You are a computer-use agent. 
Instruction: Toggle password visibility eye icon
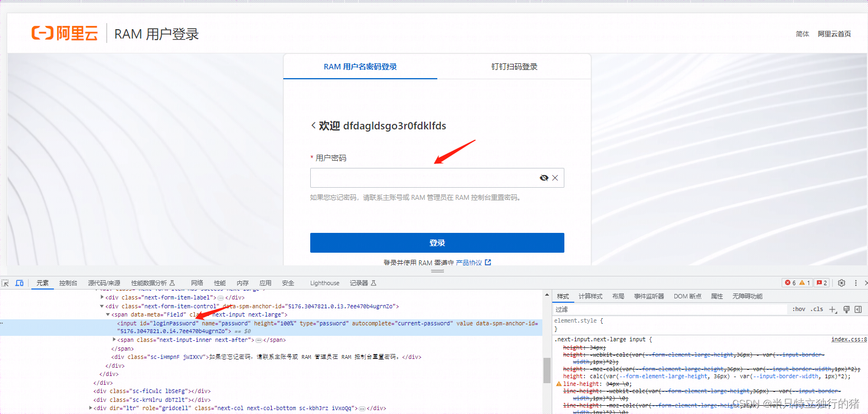pyautogui.click(x=544, y=178)
